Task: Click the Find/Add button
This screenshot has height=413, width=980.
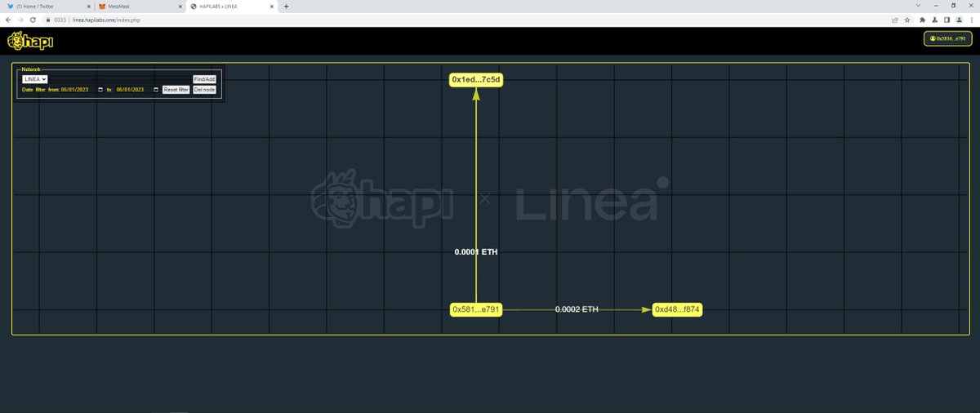Action: (x=204, y=79)
